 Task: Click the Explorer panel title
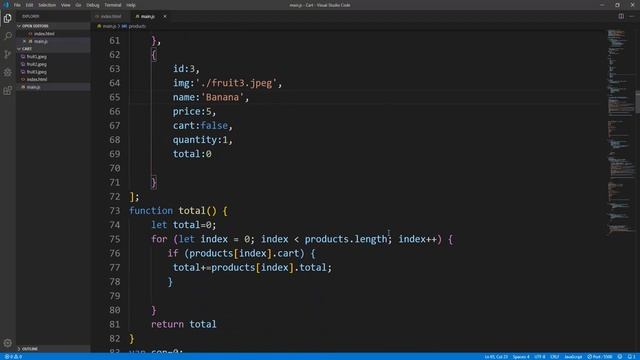tap(31, 16)
